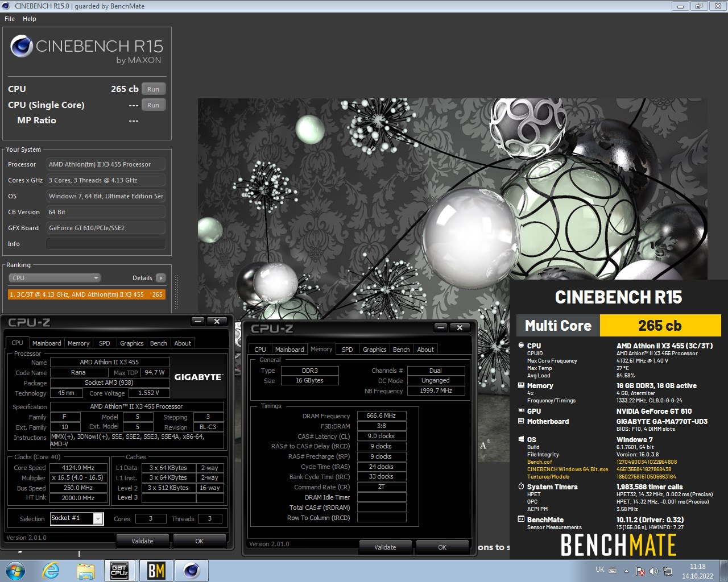Click the NB Frequency 1999.7 MHz value
Viewport: 728px width, 582px height.
436,390
